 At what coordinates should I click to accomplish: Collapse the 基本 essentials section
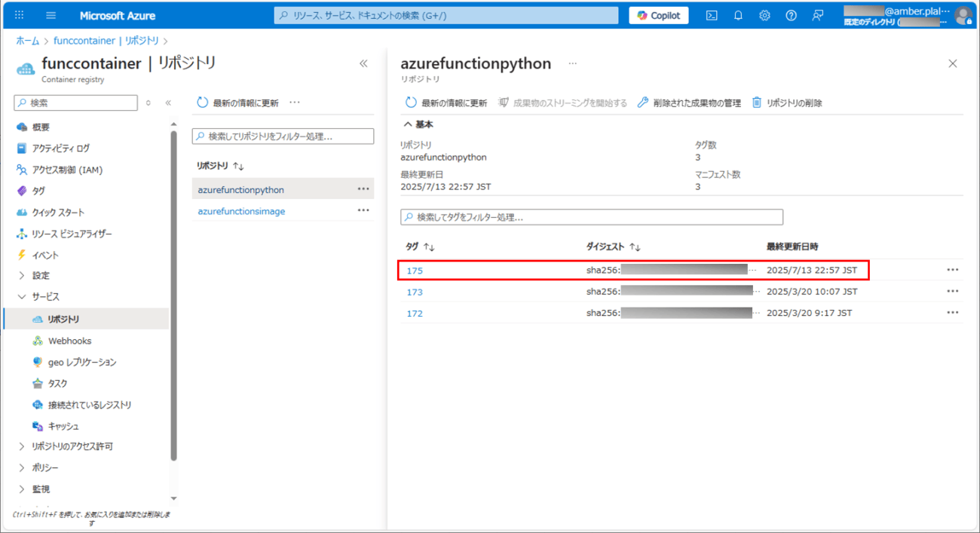coord(418,124)
